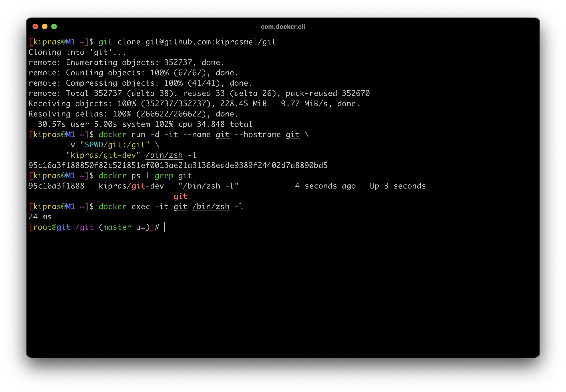Image resolution: width=566 pixels, height=392 pixels.
Task: Click the red "git" container name on its own line
Action: pos(181,197)
